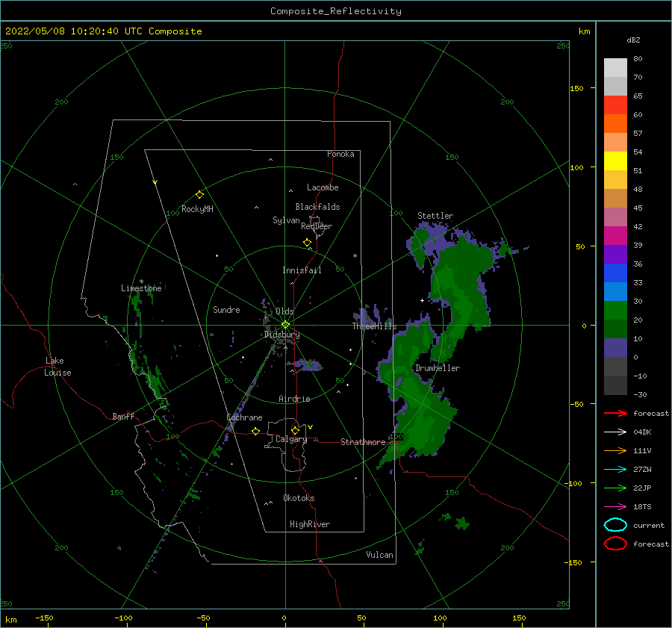
Task: Click the Sylvan label
Action: 286,220
